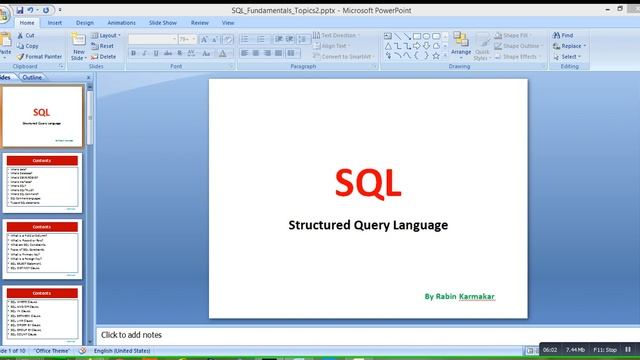Select the straight Line shape in gallery
Screen dimensions: 640x360
[398, 36]
